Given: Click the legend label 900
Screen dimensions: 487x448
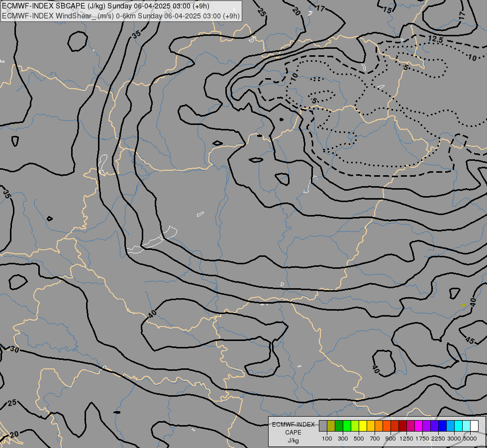Looking at the screenshot, I should (x=390, y=439).
